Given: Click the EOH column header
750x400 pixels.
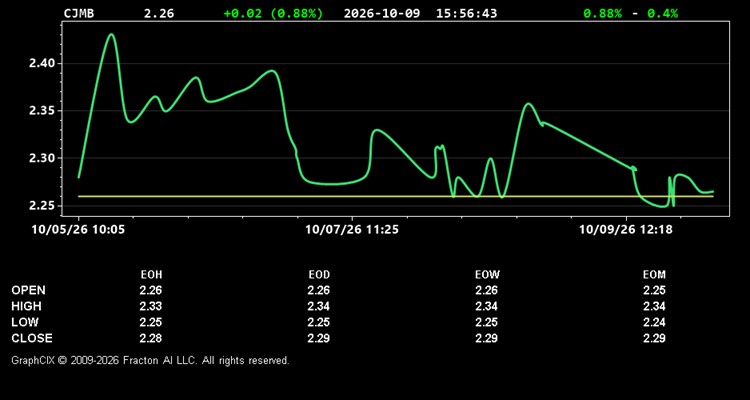Looking at the screenshot, I should tap(151, 275).
